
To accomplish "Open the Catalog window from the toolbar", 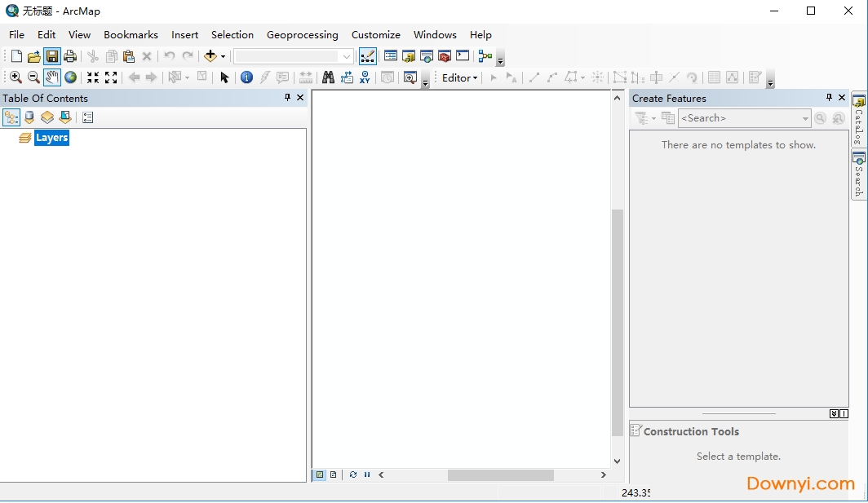I will (409, 55).
